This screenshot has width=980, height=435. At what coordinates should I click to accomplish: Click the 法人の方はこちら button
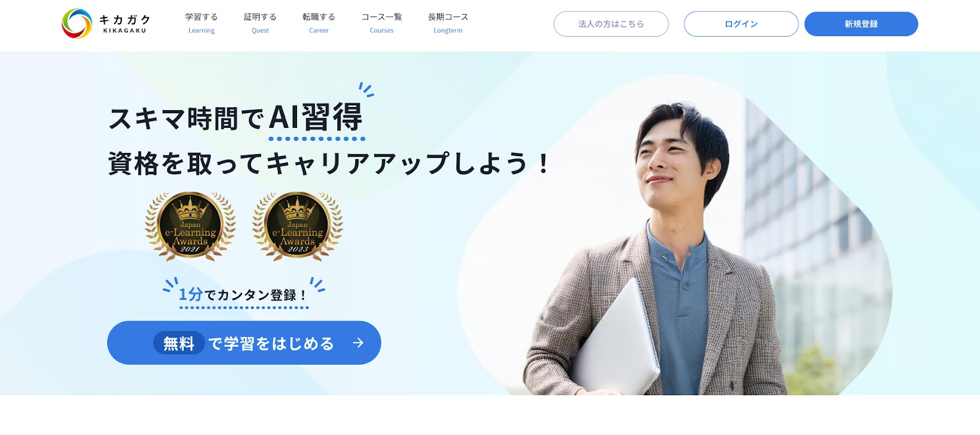click(611, 24)
